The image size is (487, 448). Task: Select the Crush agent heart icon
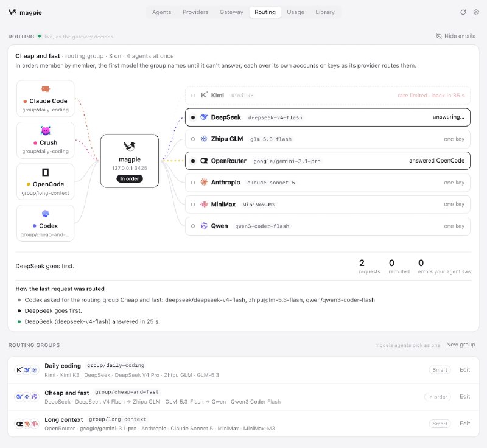[45, 131]
